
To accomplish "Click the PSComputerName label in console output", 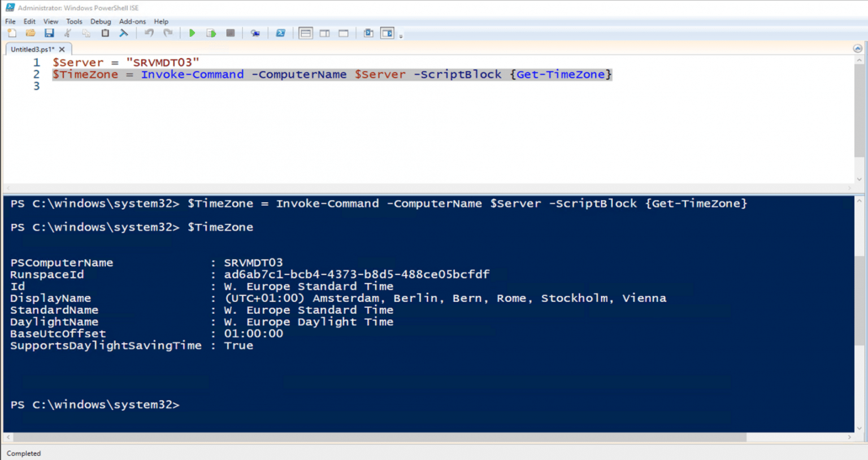I will pos(62,263).
